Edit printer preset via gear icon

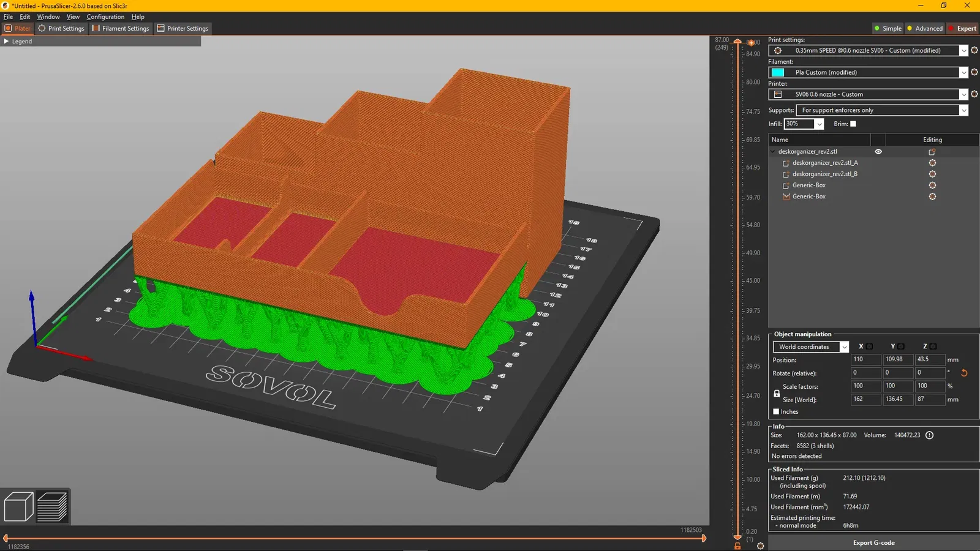click(x=974, y=94)
